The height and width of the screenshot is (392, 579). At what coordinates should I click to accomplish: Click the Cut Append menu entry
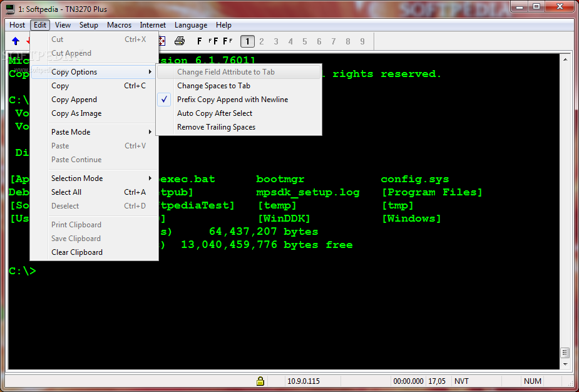[x=94, y=53]
